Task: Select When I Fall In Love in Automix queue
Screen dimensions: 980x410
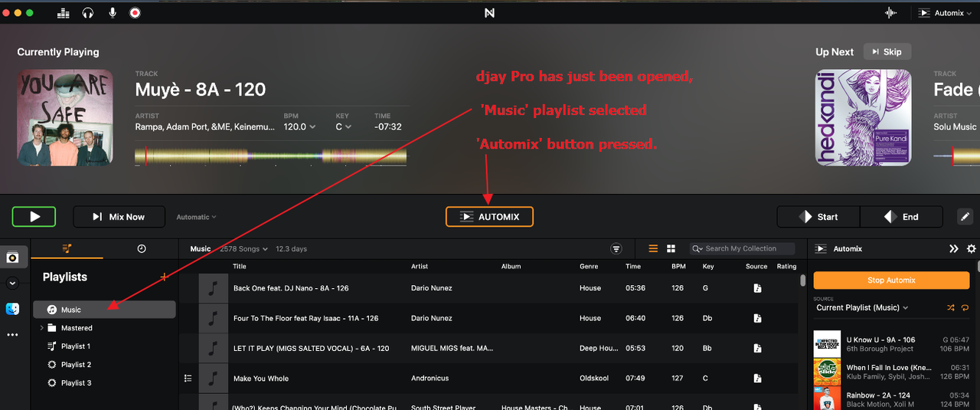Action: coord(892,372)
